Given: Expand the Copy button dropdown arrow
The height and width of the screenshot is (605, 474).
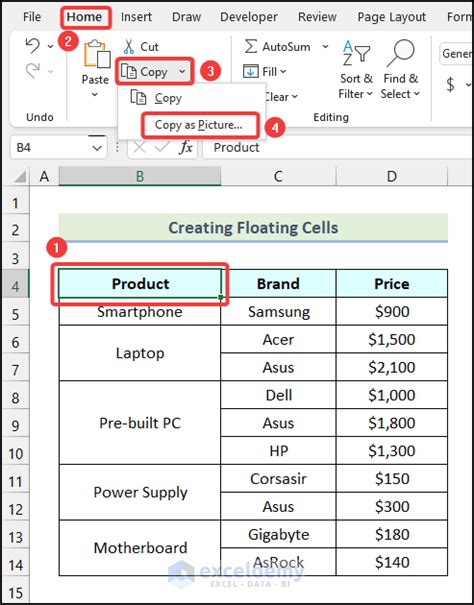Looking at the screenshot, I should pos(183,71).
